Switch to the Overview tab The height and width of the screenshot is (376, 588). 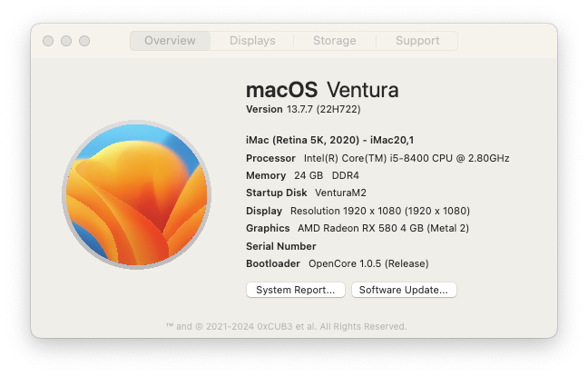(x=171, y=41)
